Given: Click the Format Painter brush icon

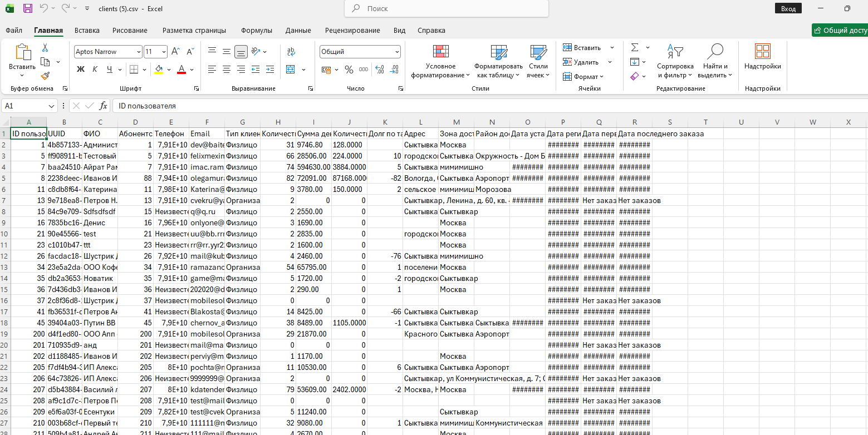Looking at the screenshot, I should click(x=45, y=76).
